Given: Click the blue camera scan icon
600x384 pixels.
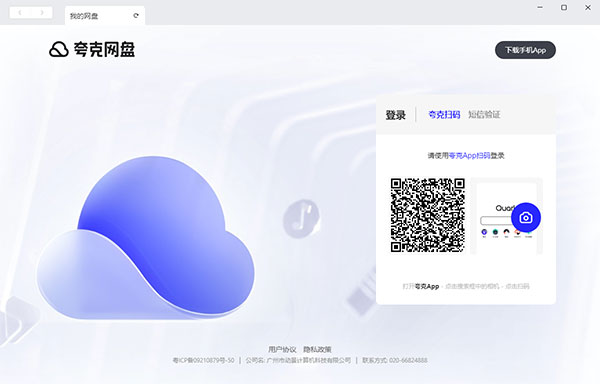Looking at the screenshot, I should pyautogui.click(x=526, y=218).
